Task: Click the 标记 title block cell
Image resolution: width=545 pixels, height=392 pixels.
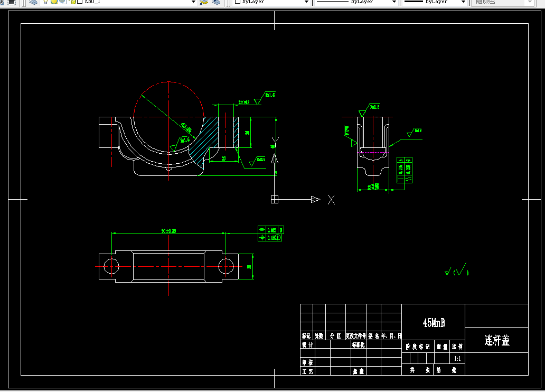Action: [306, 335]
